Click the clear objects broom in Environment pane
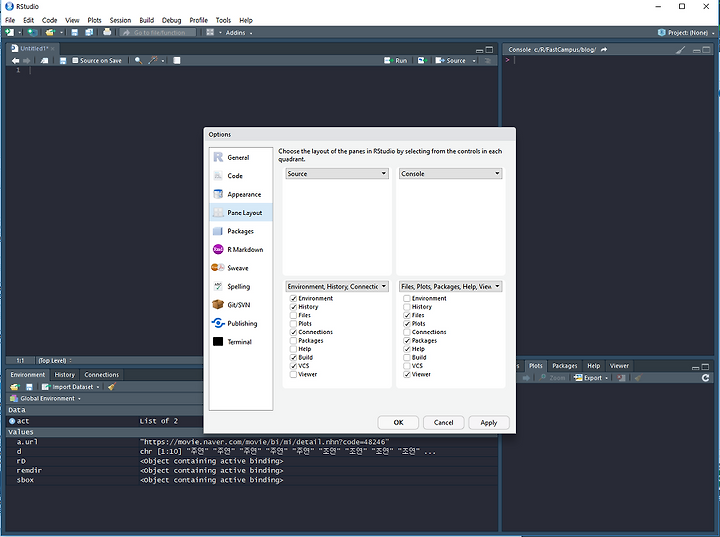 (x=111, y=387)
